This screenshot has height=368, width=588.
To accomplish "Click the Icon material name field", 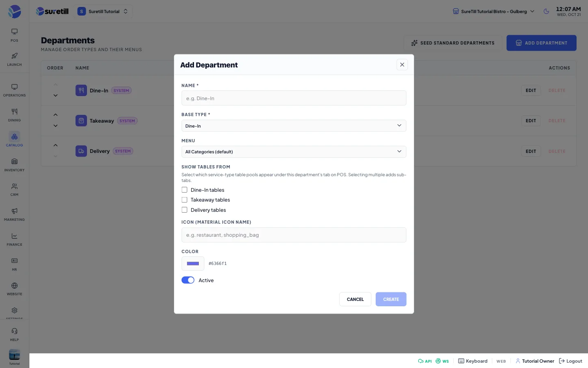I will click(294, 235).
